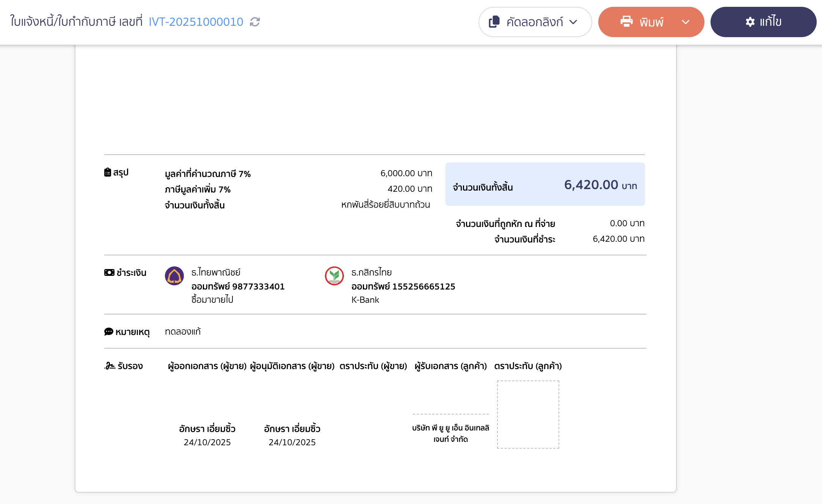Screen dimensions: 822x504
Task: Click the signature icon next to รับรอง
Action: 110,366
